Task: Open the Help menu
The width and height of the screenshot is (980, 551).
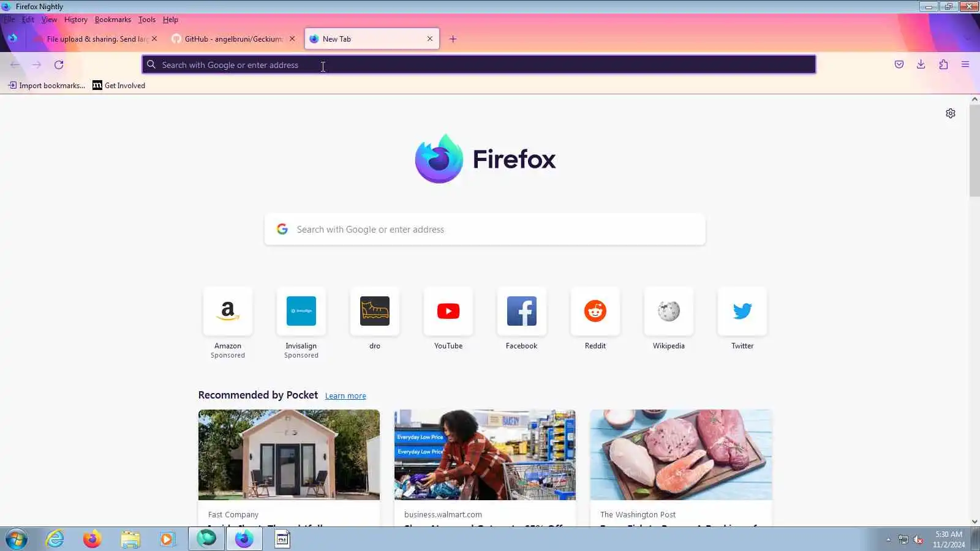Action: coord(170,20)
